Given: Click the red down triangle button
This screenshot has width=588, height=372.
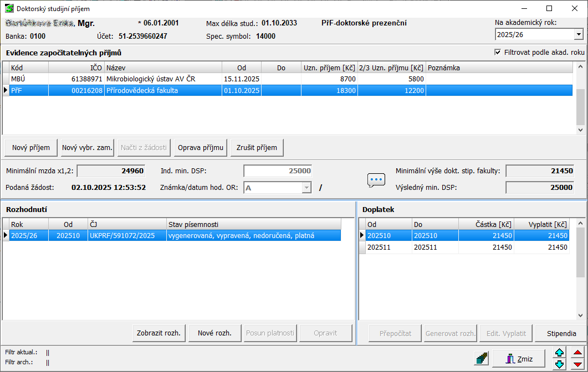Looking at the screenshot, I should point(577,364).
